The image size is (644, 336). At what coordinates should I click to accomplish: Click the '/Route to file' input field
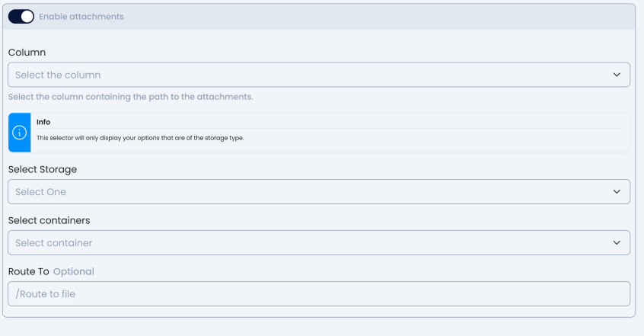tap(318, 293)
